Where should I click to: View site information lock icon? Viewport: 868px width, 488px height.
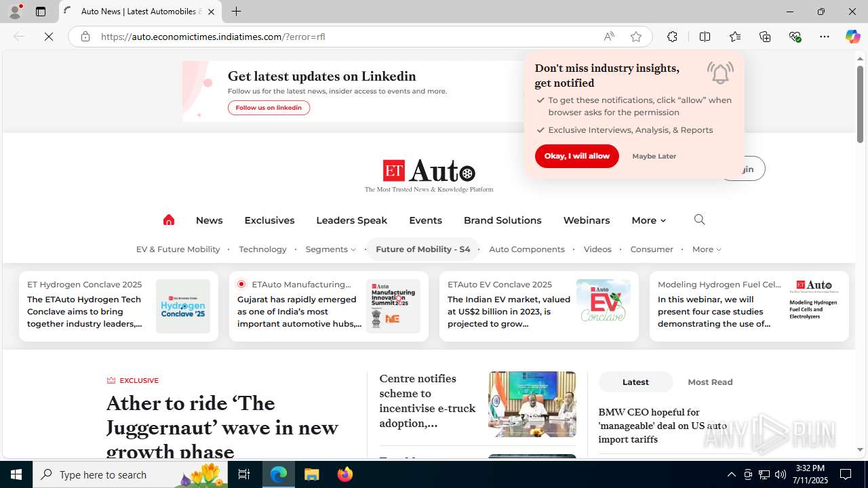click(85, 37)
